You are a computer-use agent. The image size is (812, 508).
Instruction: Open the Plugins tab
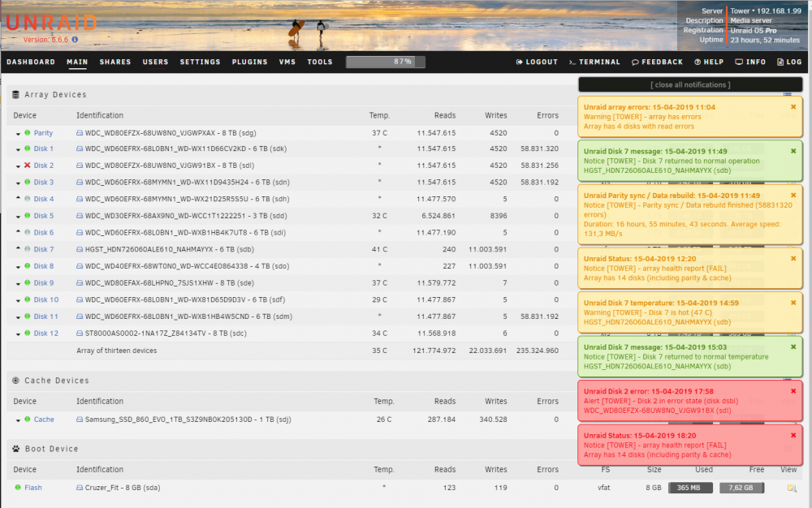(x=249, y=62)
